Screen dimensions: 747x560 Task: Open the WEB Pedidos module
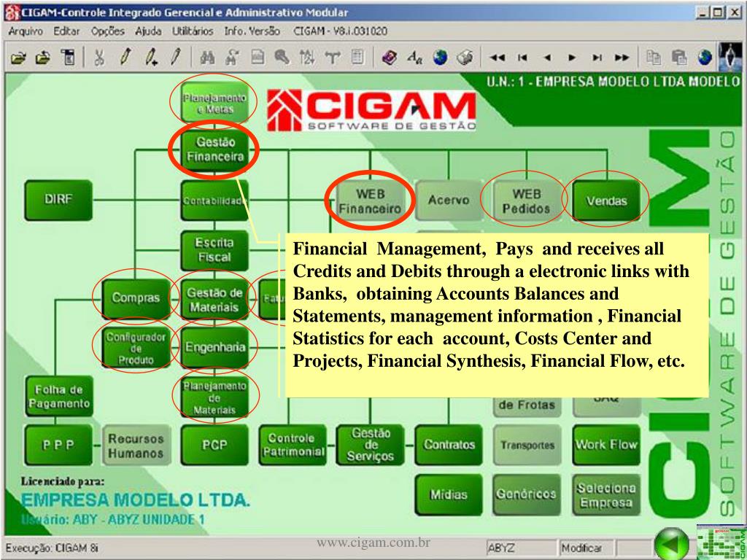[x=527, y=201]
